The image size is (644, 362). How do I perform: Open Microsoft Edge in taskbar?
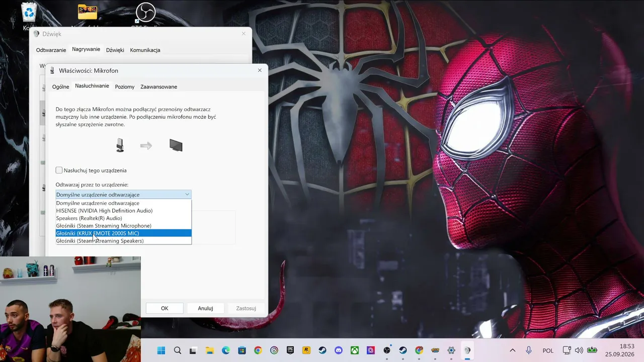coord(225,350)
